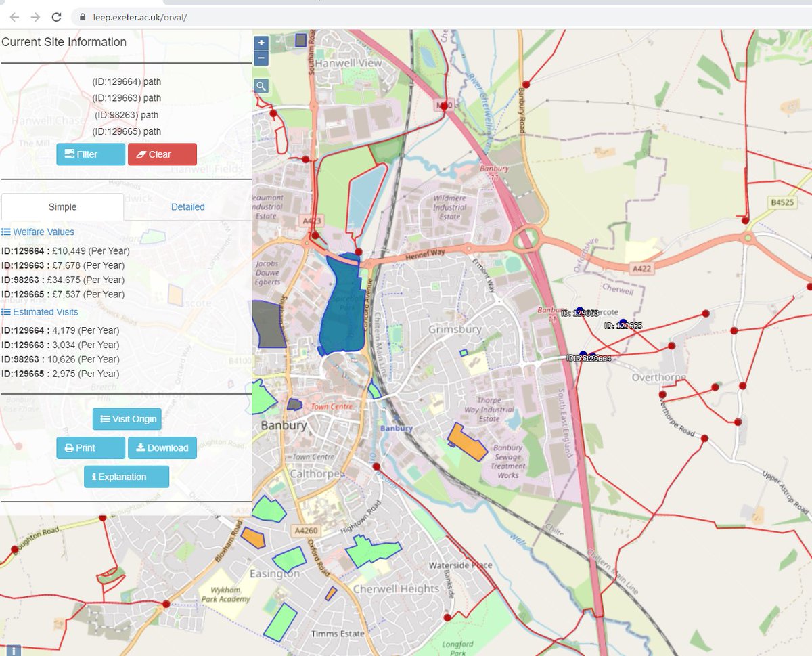Open the Filter button
Viewport: 812px width, 656px height.
(91, 154)
